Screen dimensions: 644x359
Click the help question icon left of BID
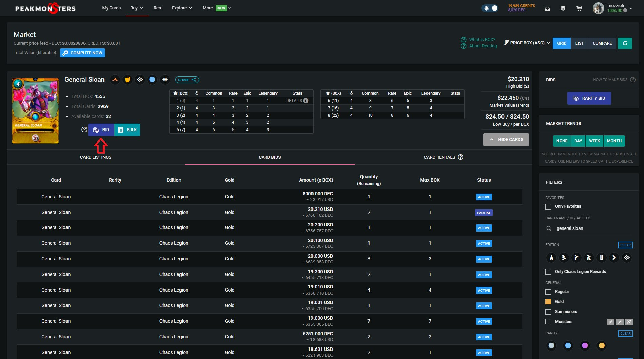(84, 129)
